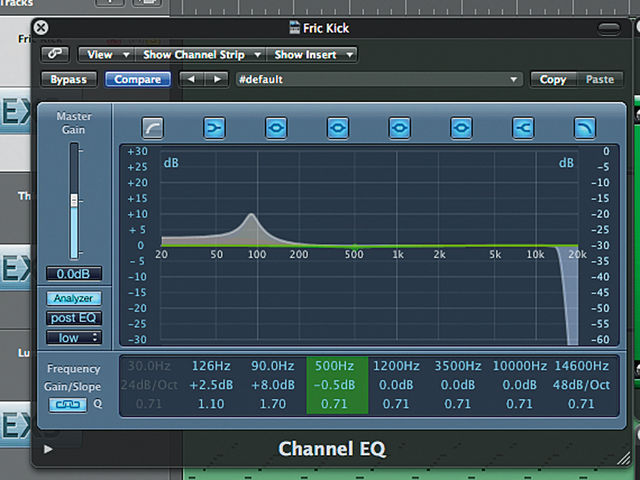Open the analyzer resolution low dropdown
640x480 pixels.
[x=74, y=338]
